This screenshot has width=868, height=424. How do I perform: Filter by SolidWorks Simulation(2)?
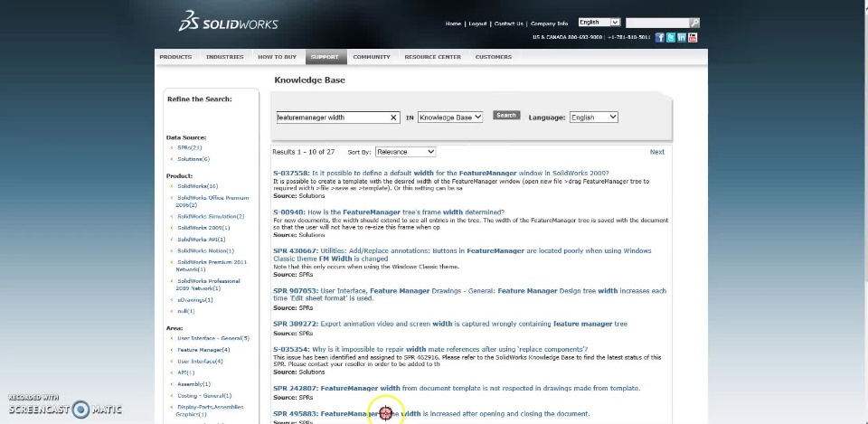(x=211, y=216)
